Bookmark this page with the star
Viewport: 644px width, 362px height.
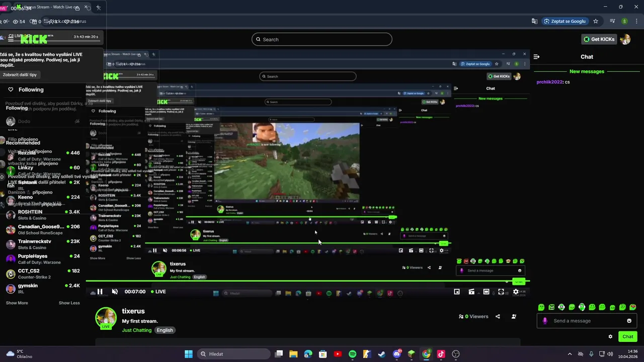click(596, 21)
